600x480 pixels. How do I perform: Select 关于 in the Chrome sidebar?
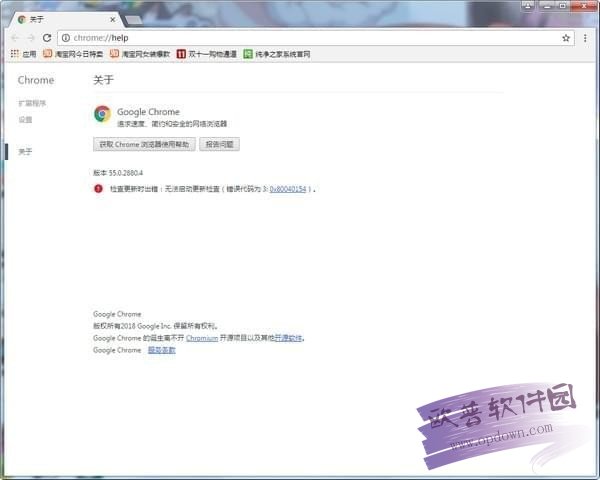pos(25,152)
